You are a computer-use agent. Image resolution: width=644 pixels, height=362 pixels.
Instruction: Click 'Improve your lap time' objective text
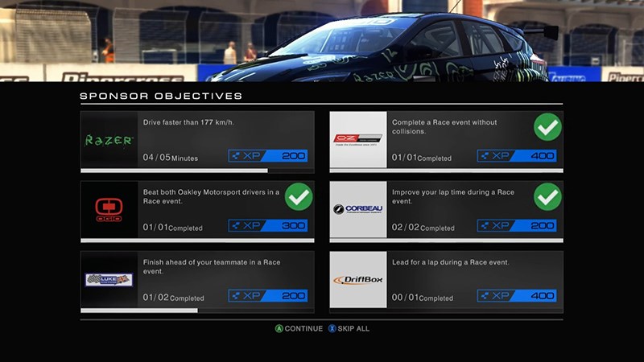pos(453,196)
